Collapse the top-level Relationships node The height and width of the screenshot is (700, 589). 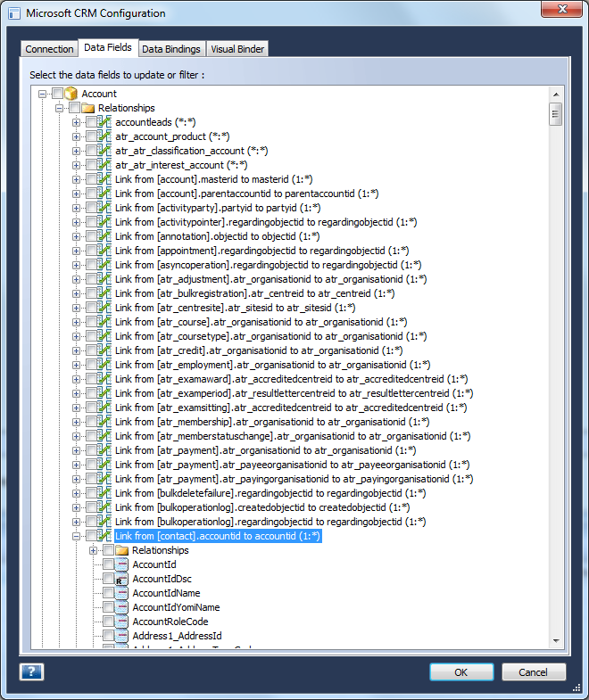(60, 108)
